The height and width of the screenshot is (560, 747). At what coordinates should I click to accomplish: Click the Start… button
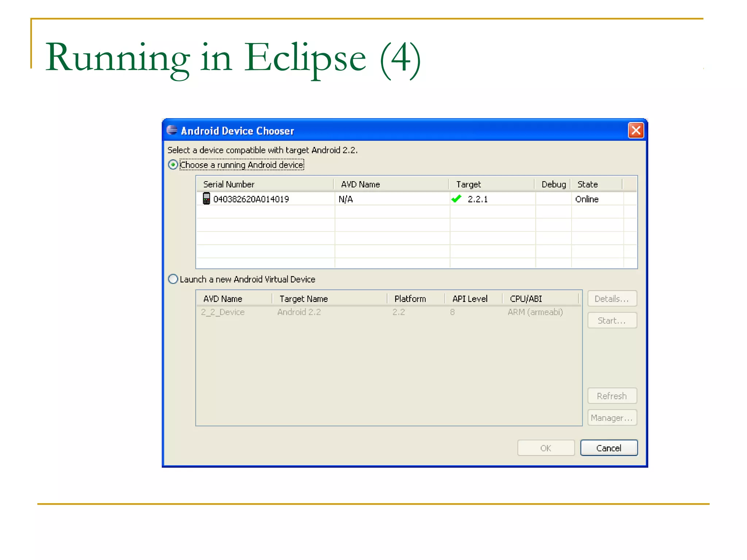pos(612,320)
